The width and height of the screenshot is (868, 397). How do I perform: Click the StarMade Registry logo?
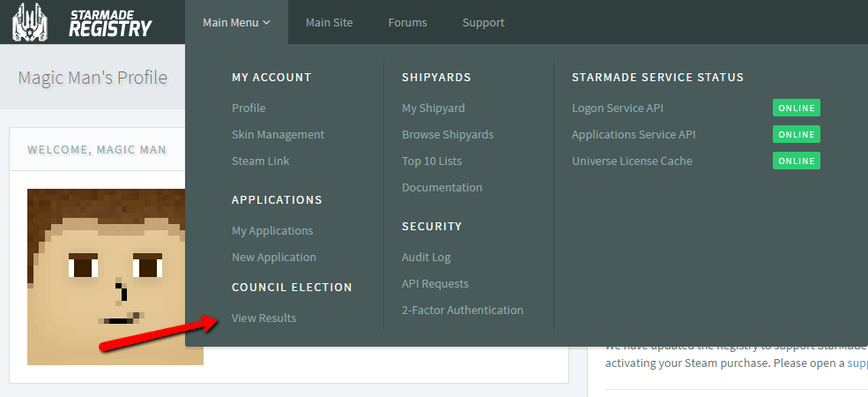82,22
